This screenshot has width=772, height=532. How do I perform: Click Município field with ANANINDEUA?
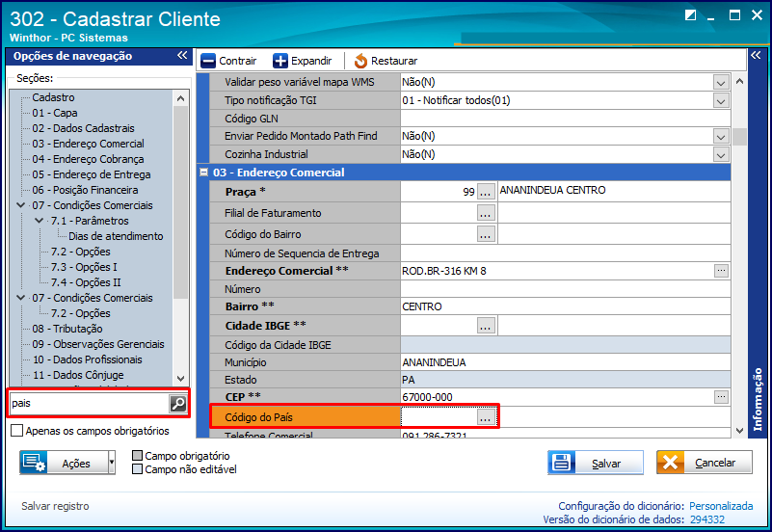565,362
